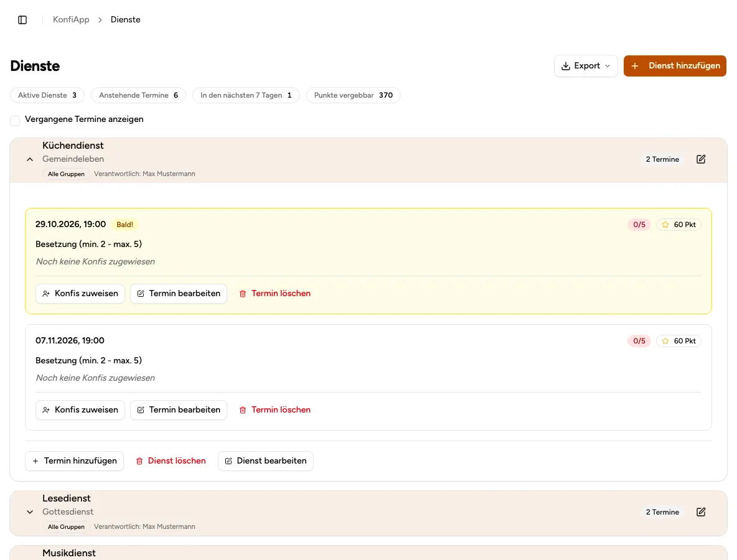737x560 pixels.
Task: Open the KonfiApp breadcrumb link
Action: (71, 20)
